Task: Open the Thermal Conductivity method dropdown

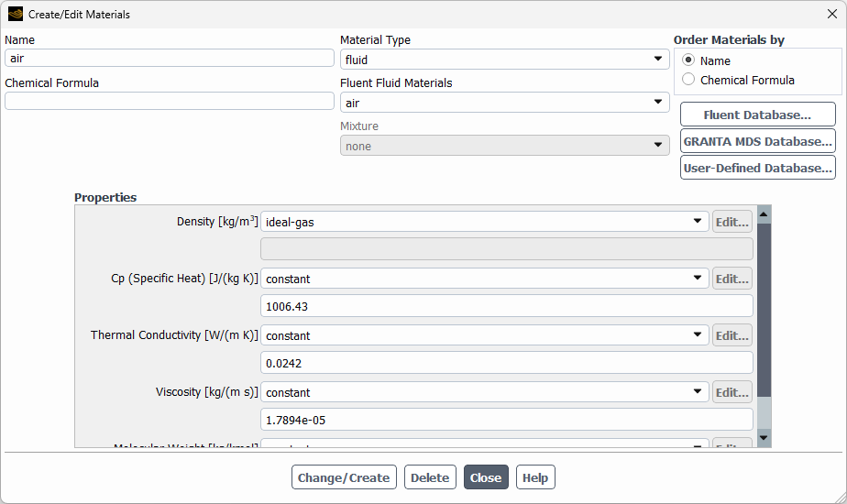Action: [484, 335]
